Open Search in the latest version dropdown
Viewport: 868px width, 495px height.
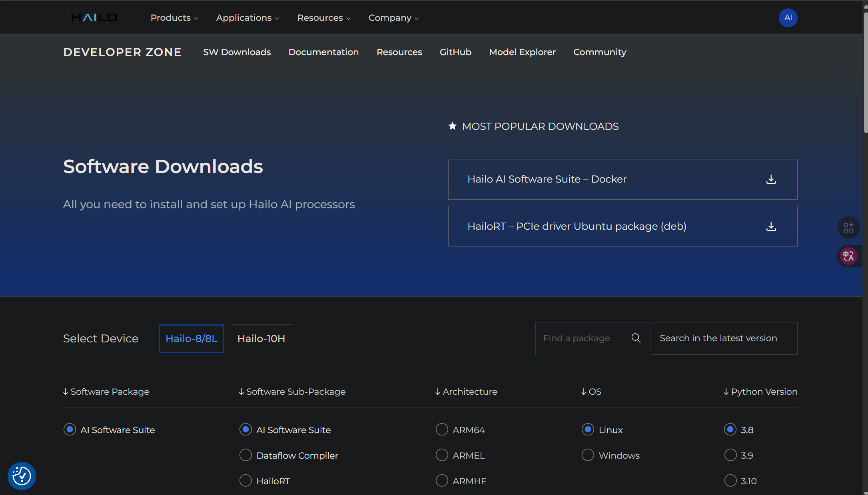coord(724,338)
